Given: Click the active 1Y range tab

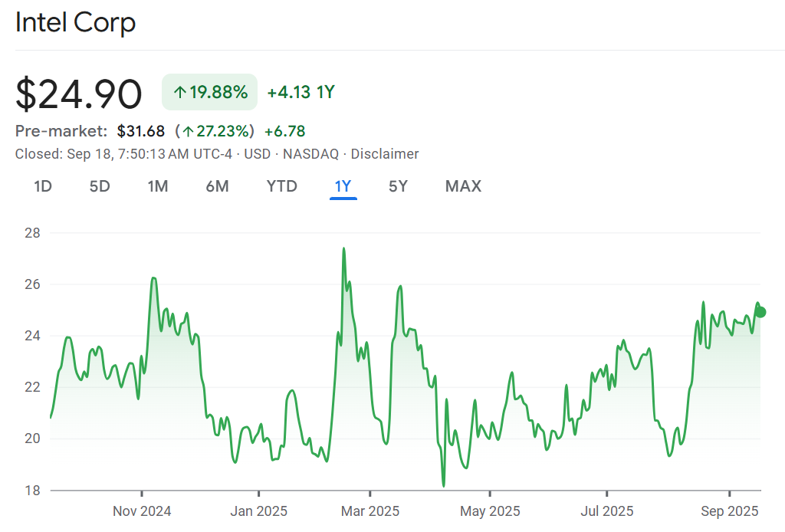Looking at the screenshot, I should (343, 186).
